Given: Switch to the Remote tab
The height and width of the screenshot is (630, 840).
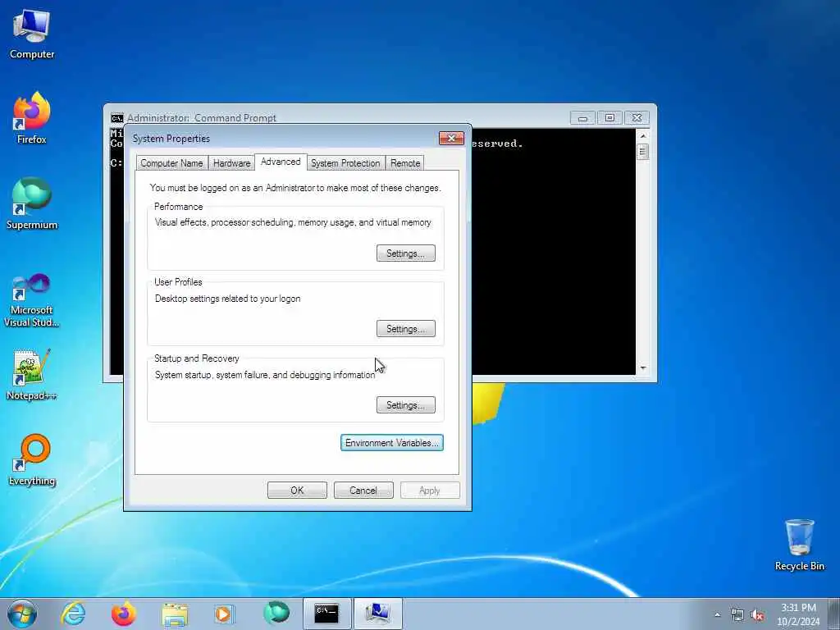Looking at the screenshot, I should (405, 163).
